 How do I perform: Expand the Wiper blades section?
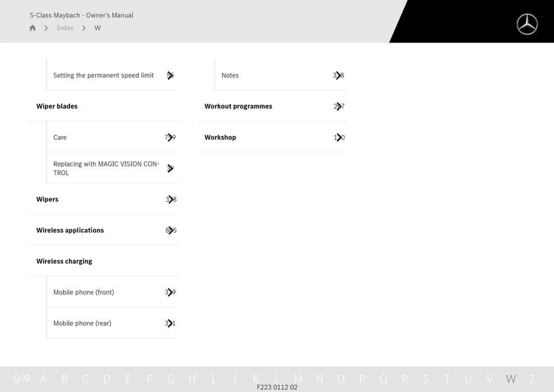(x=57, y=106)
